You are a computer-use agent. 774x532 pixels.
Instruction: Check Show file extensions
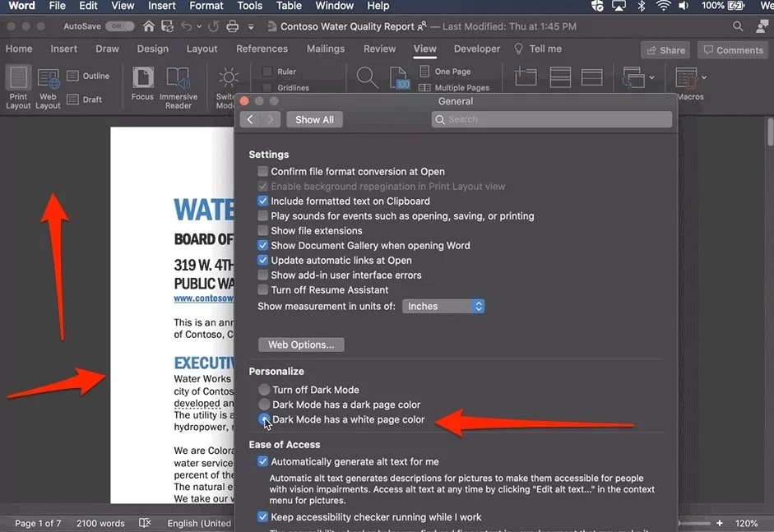(x=262, y=230)
